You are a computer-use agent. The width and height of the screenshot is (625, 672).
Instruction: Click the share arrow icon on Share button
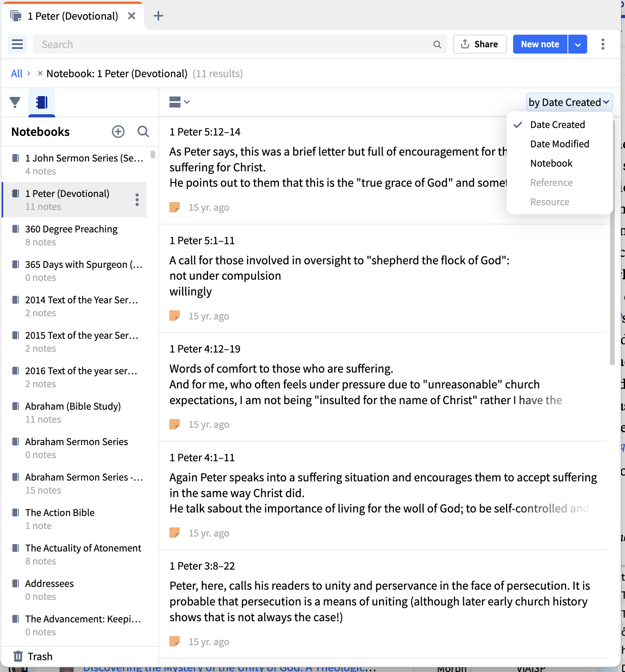tap(465, 44)
